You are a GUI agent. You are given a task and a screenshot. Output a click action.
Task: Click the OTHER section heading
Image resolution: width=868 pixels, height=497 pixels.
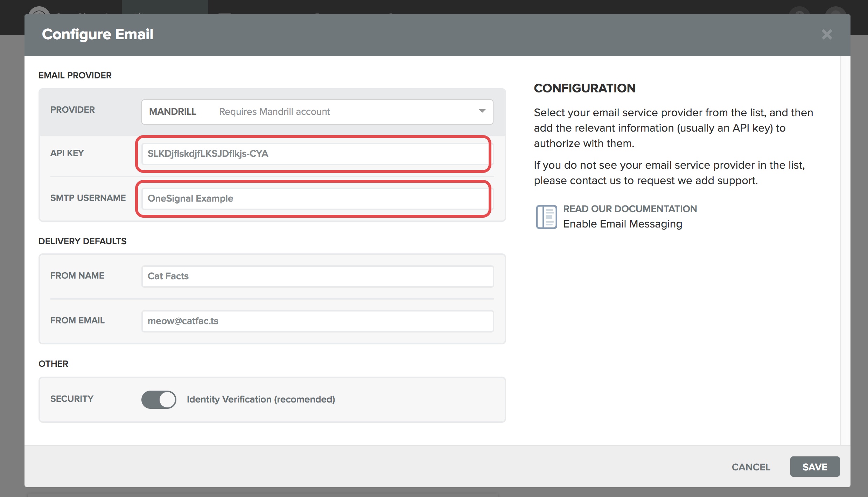coord(53,364)
